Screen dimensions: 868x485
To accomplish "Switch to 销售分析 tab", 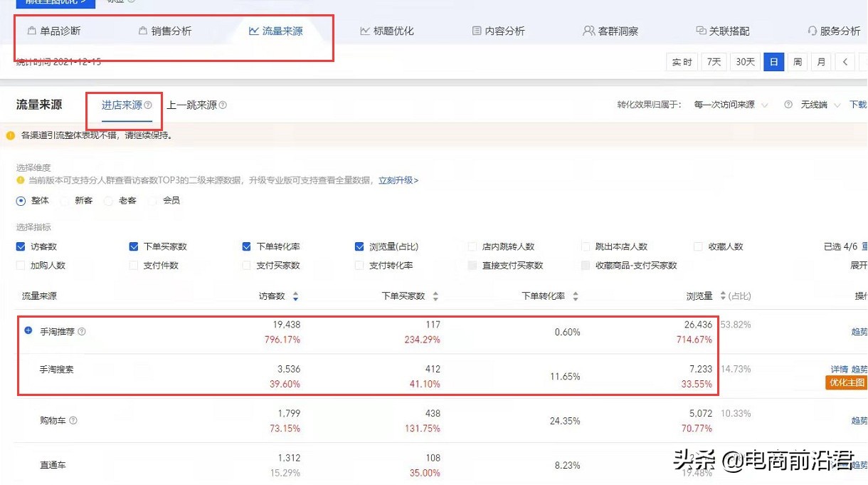I will click(164, 31).
